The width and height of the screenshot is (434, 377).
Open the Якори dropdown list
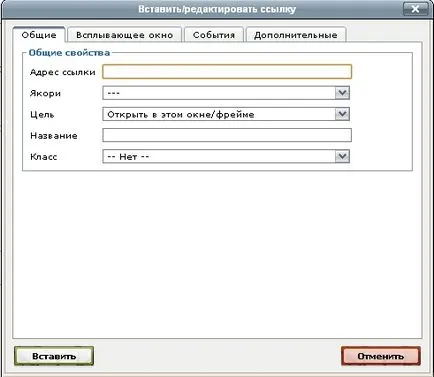tap(226, 93)
